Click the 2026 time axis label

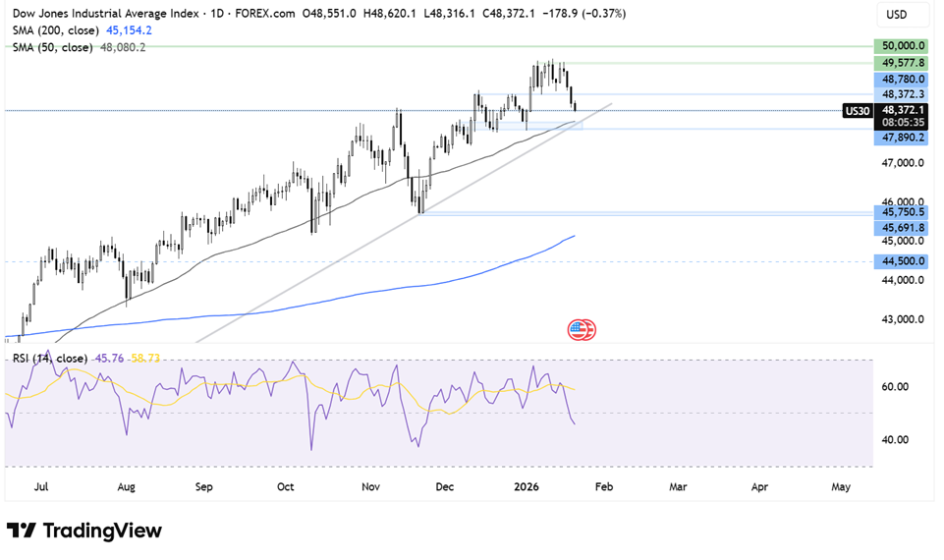coord(527,486)
